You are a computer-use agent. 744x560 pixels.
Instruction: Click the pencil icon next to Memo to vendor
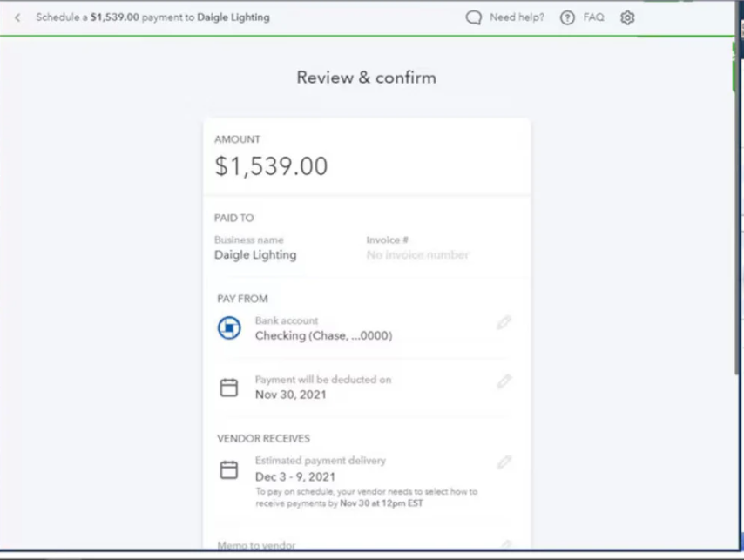coord(504,544)
